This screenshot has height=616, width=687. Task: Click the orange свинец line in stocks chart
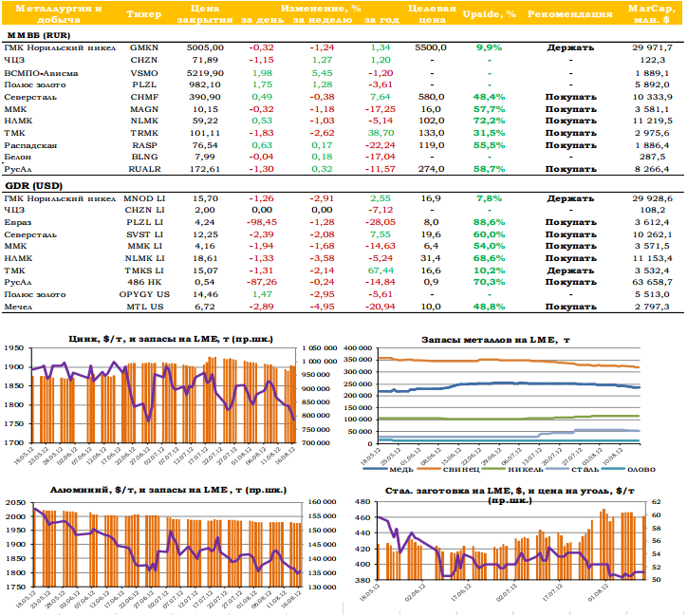(x=509, y=361)
